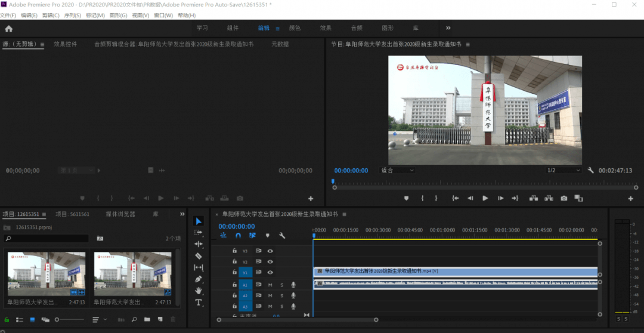
Task: Select the Pen tool
Action: 199,279
